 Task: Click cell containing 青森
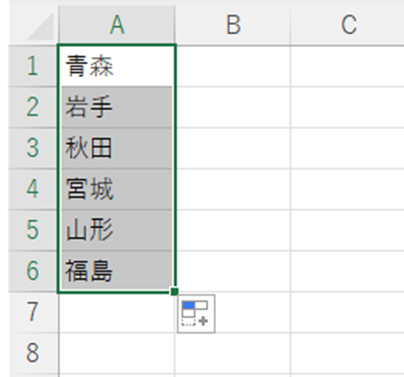(x=117, y=66)
